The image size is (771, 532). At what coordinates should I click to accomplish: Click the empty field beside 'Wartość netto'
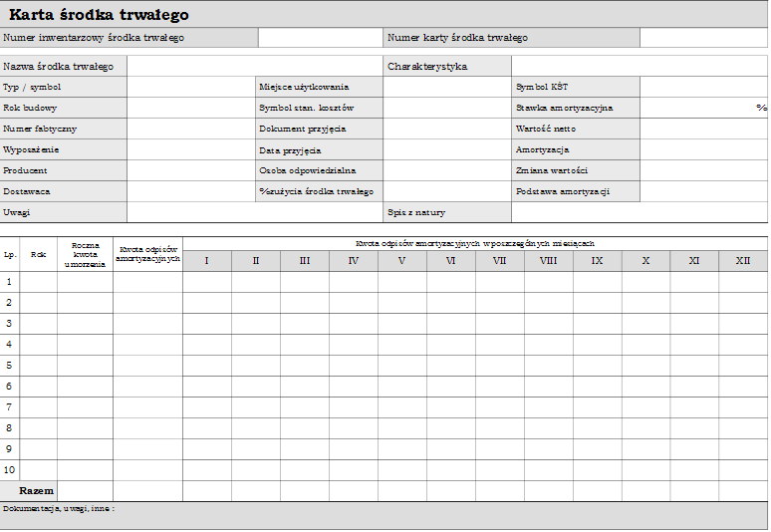[703, 129]
